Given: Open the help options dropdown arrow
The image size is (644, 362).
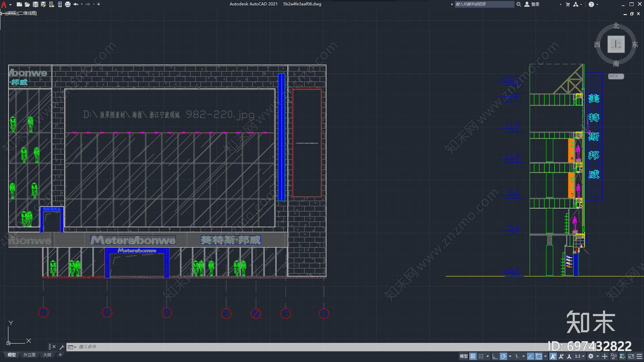Looking at the screenshot, I should coord(597,4).
